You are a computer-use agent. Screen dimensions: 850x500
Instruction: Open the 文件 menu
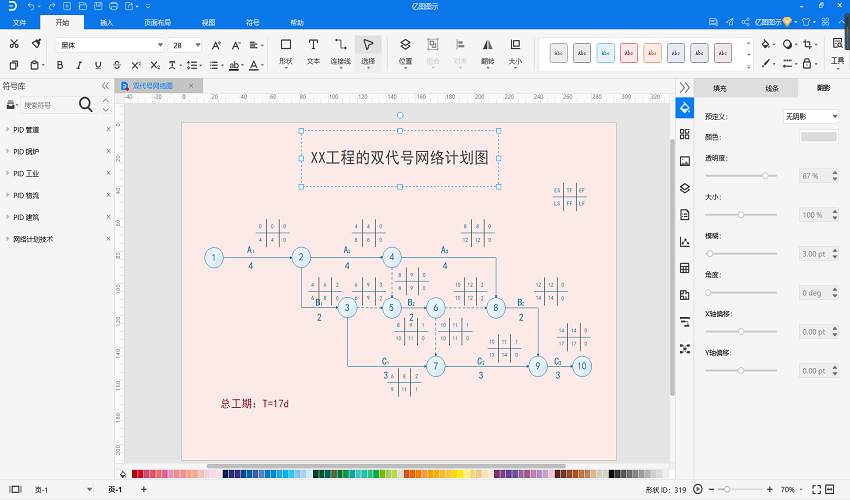coord(20,22)
